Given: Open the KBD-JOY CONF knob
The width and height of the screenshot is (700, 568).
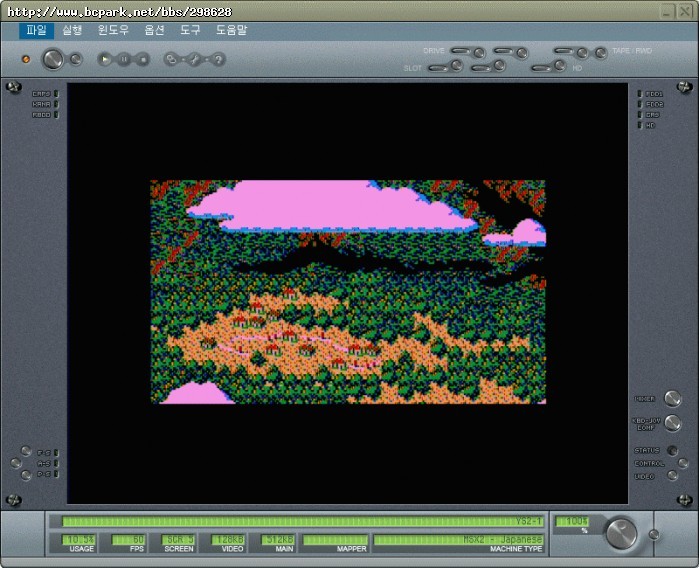Looking at the screenshot, I should 672,423.
